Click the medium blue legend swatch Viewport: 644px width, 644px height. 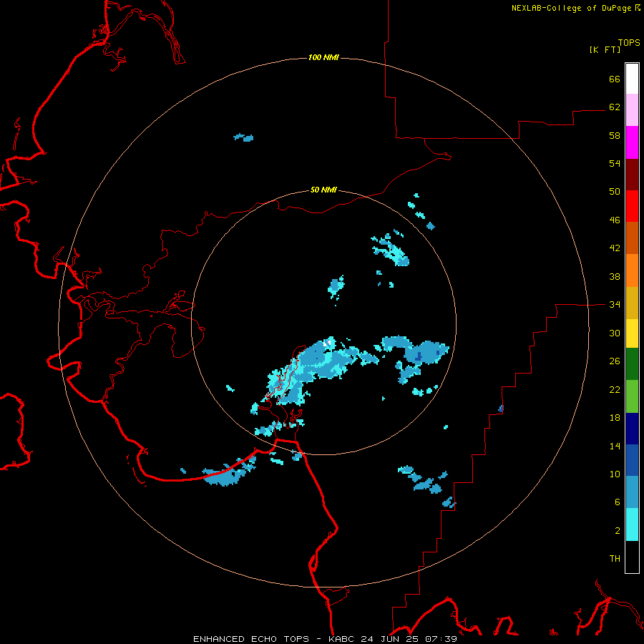pyautogui.click(x=632, y=460)
